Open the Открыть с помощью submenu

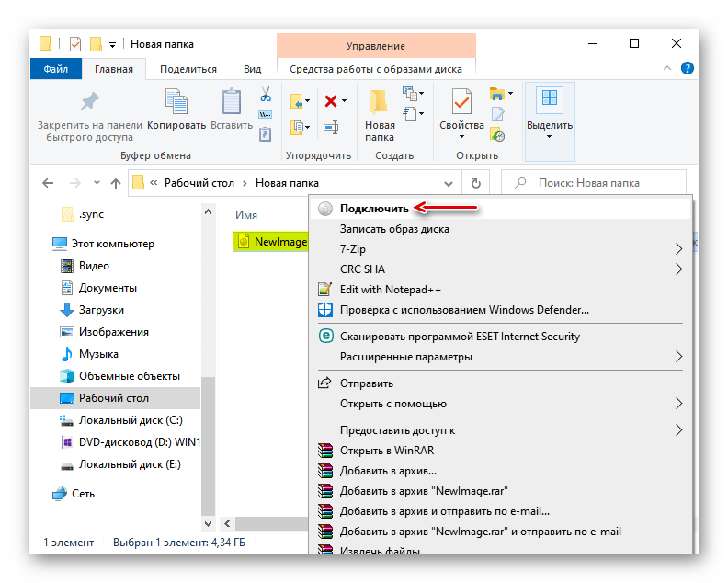coord(500,404)
